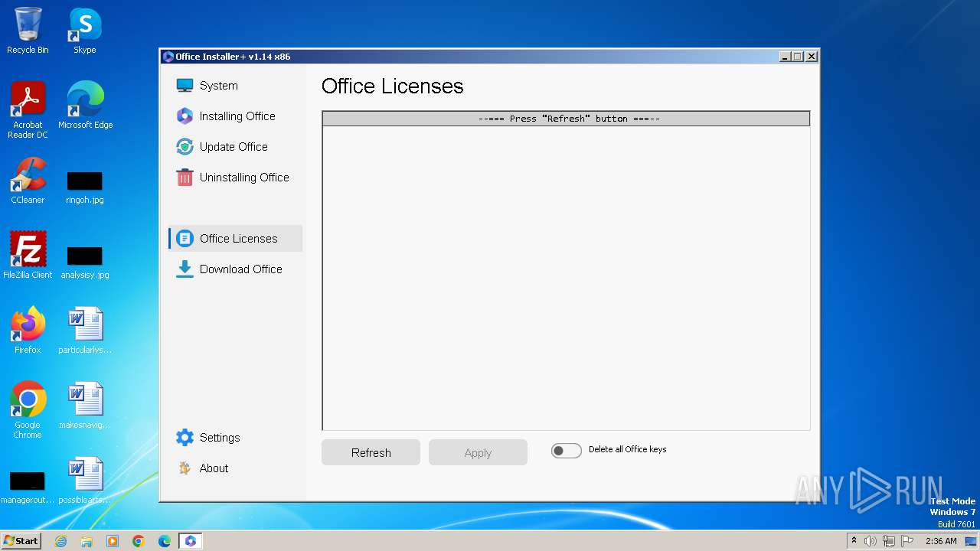Viewport: 980px width, 551px height.
Task: Select the analysisy.jpg desktop file
Action: (85, 262)
